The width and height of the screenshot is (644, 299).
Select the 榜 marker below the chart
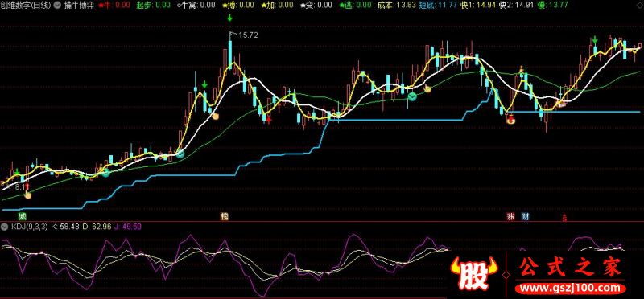[224, 216]
